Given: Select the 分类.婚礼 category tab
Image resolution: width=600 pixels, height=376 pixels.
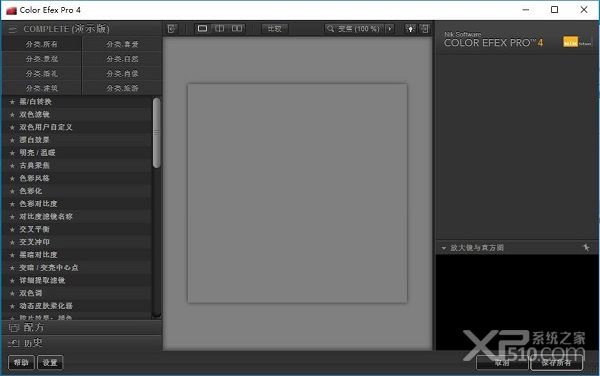Looking at the screenshot, I should (42, 73).
